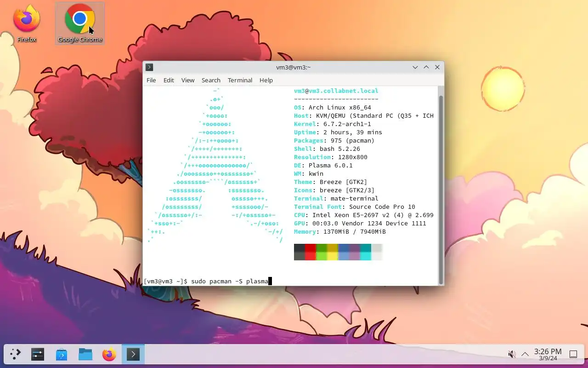Open the KDE application launcher
This screenshot has width=588, height=368.
[x=15, y=354]
